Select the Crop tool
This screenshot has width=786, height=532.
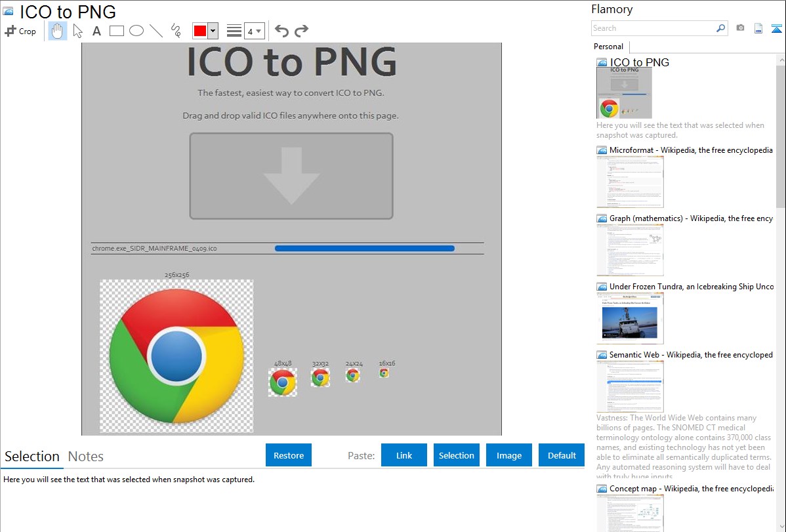click(20, 31)
